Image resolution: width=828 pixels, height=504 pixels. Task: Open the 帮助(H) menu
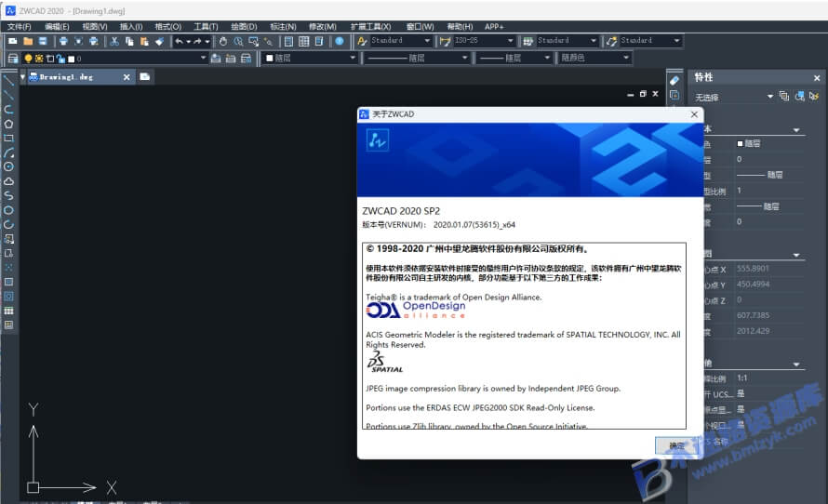click(x=460, y=26)
